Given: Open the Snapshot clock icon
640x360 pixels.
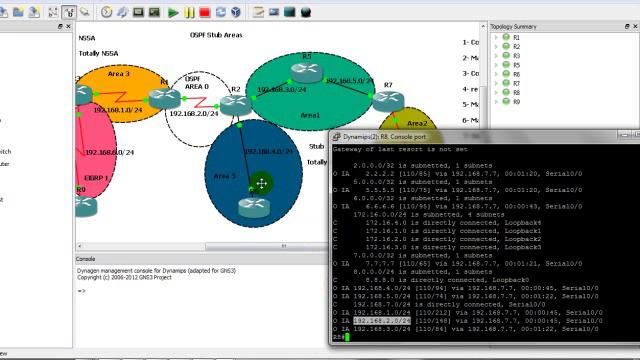Looking at the screenshot, I should 107,12.
